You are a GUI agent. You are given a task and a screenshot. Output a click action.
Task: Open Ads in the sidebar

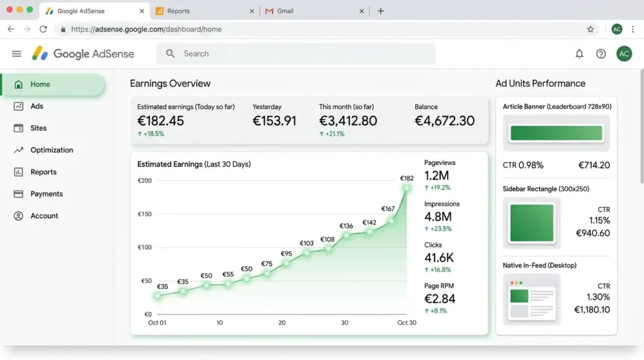coord(53,106)
